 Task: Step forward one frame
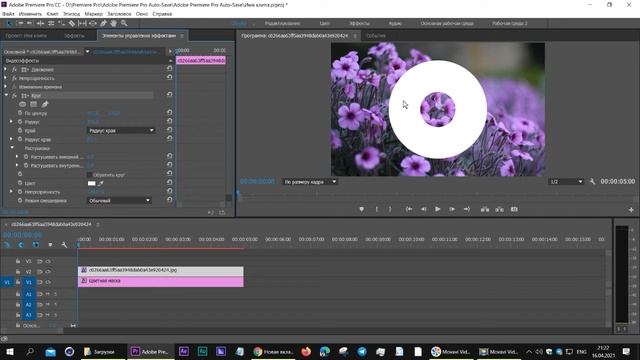pos(452,209)
